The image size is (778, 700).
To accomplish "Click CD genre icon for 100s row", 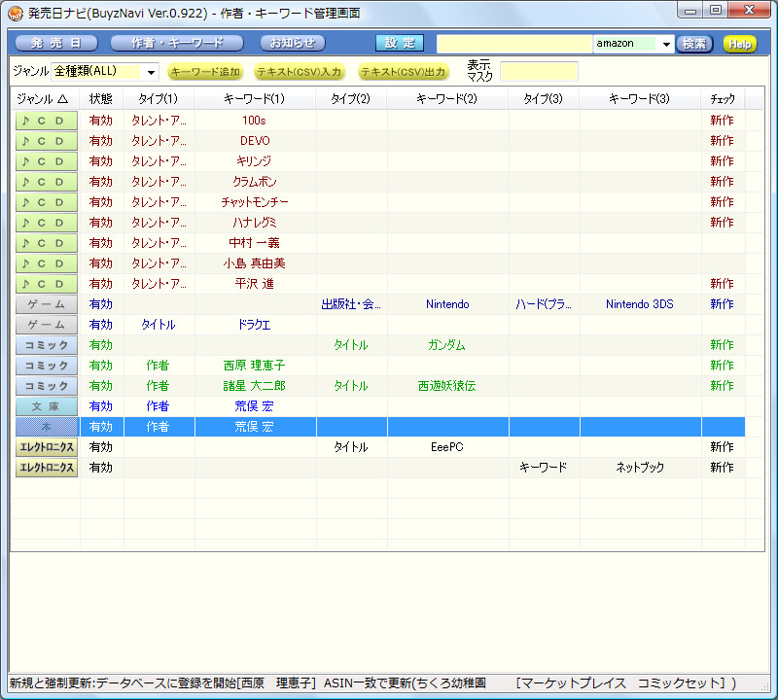I will pyautogui.click(x=46, y=121).
